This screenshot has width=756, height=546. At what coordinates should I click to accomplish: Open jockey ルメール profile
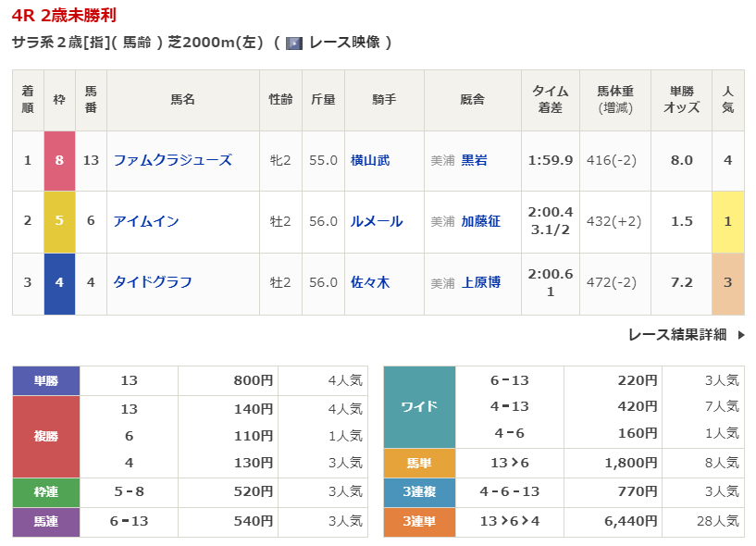377,221
